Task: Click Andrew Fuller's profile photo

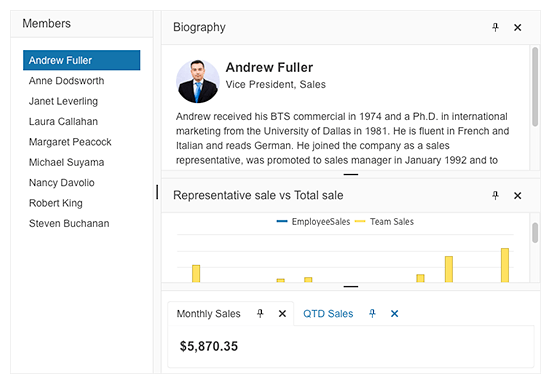Action: pyautogui.click(x=197, y=81)
